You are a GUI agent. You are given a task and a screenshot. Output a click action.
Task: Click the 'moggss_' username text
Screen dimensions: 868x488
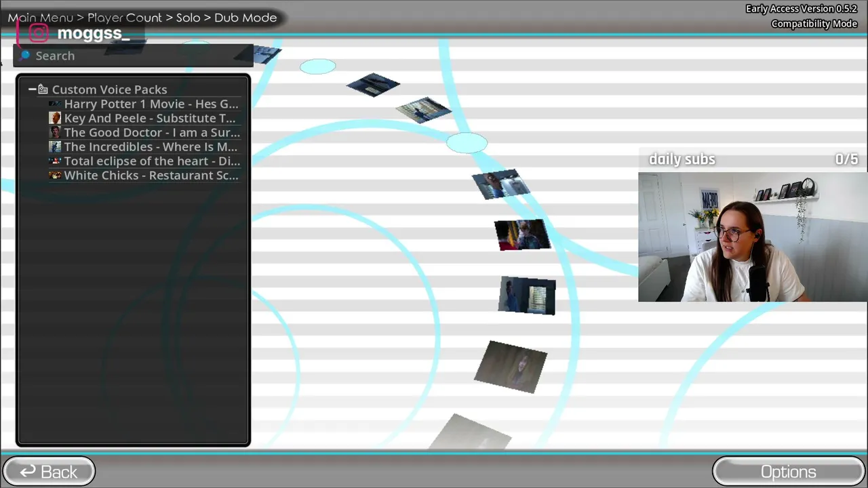[x=93, y=33]
